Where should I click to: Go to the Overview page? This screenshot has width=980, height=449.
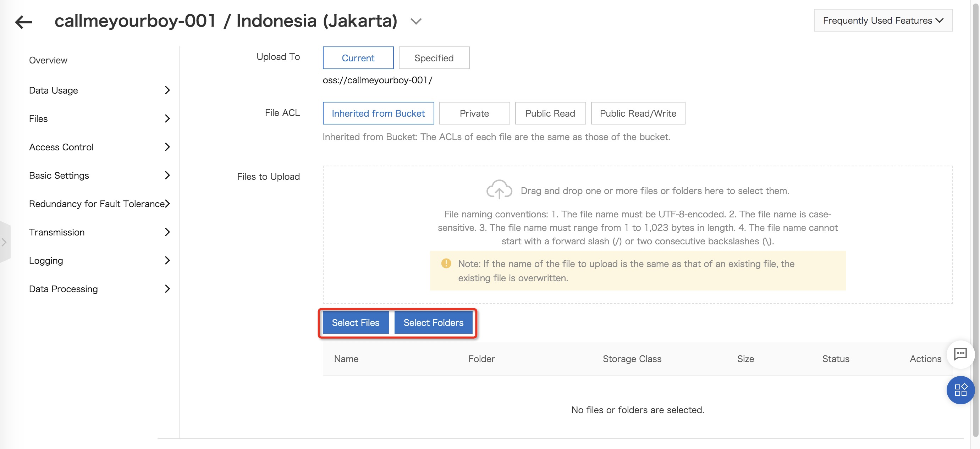point(48,60)
